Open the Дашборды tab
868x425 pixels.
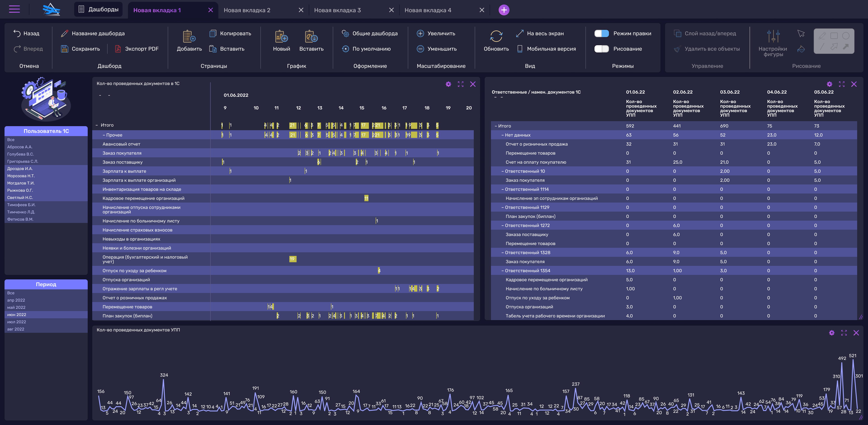(x=98, y=9)
